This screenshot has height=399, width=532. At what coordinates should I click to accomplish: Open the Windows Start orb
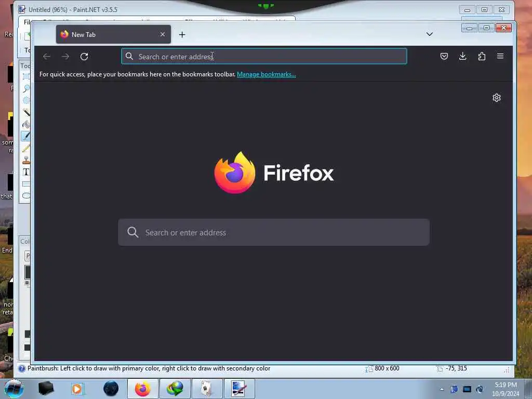[14, 389]
